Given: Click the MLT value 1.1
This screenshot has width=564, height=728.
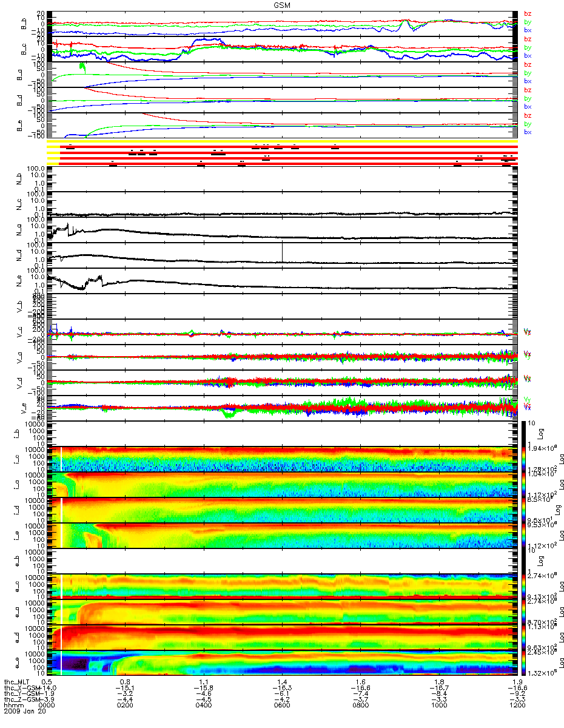Looking at the screenshot, I should tap(204, 682).
